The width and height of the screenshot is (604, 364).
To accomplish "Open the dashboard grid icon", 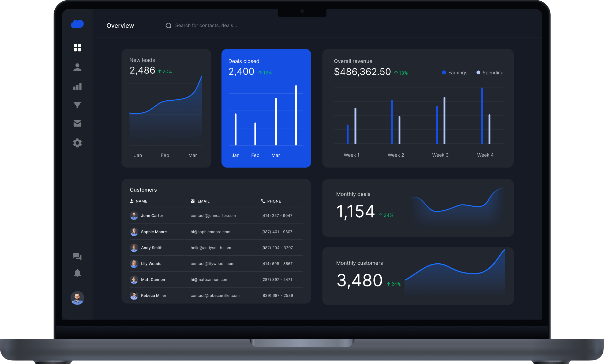I will coord(77,48).
